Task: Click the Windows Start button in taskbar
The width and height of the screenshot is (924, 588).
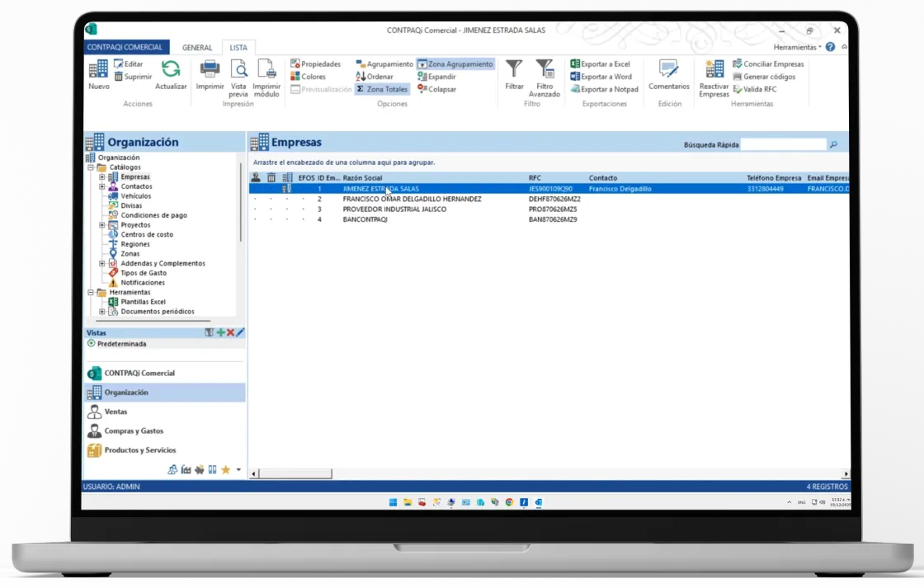Action: click(393, 502)
